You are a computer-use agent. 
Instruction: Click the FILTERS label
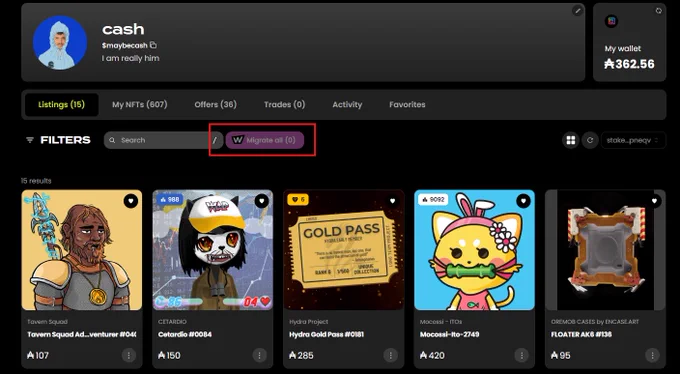point(65,140)
